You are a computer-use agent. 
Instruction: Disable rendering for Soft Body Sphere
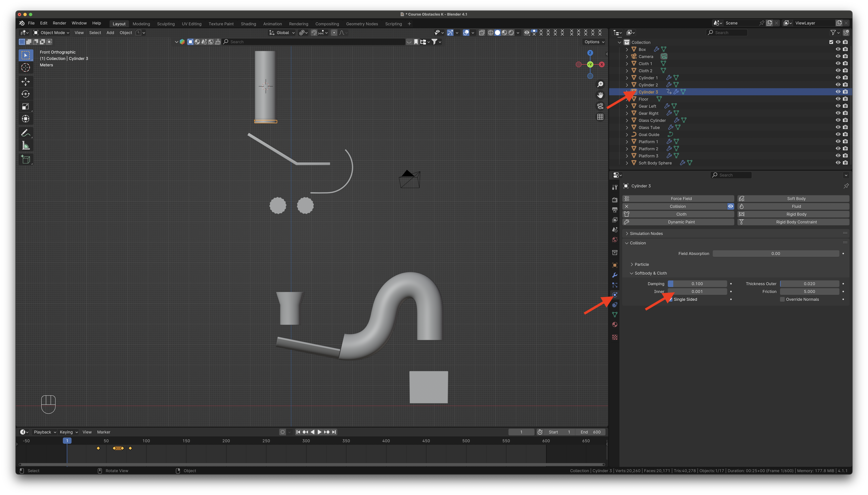tap(845, 163)
